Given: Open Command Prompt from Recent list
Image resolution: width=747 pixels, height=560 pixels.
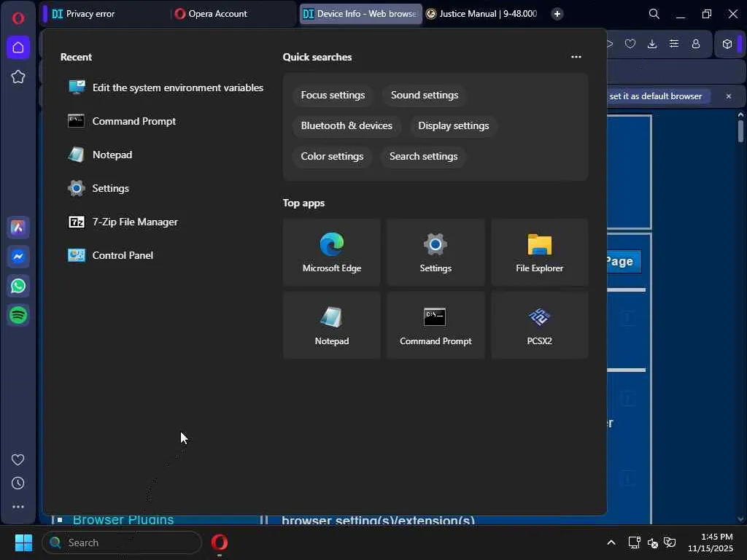Looking at the screenshot, I should tap(165, 122).
